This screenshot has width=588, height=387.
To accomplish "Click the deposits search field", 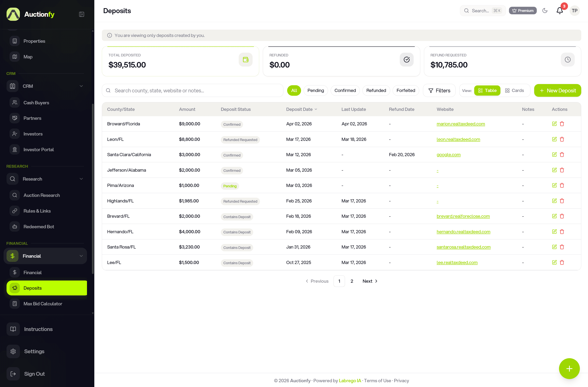I will click(x=193, y=90).
